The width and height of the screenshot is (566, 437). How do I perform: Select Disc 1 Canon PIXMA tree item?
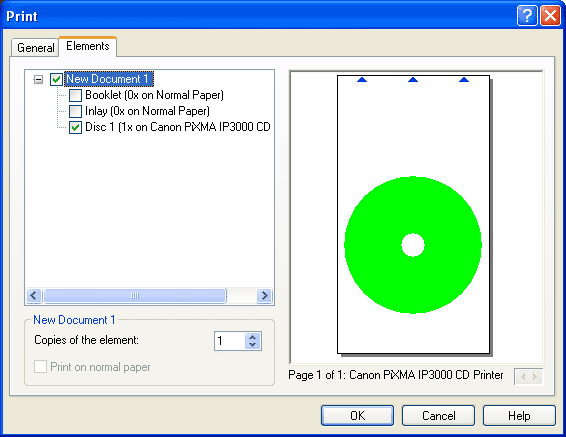178,127
